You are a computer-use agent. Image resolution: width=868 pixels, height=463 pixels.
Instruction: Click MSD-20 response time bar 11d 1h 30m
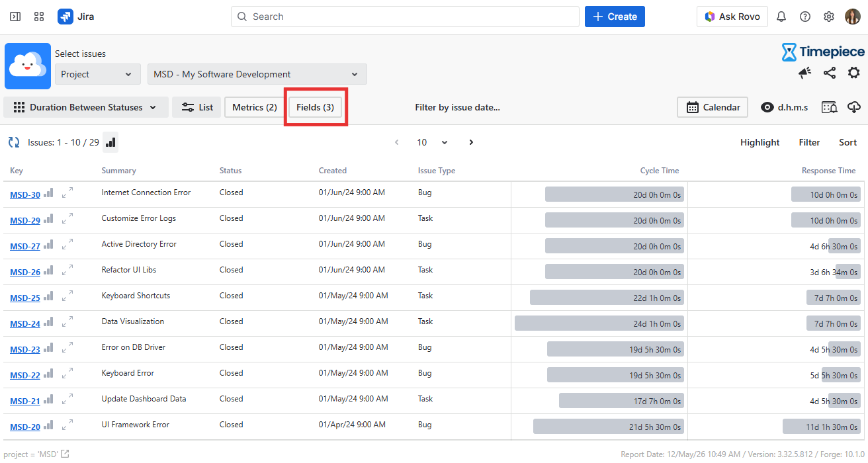(822, 427)
